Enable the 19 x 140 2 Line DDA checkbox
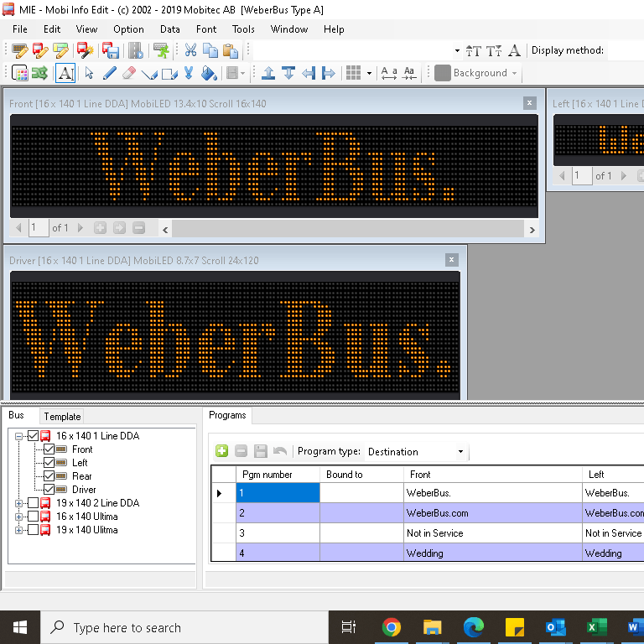This screenshot has height=644, width=644. click(x=34, y=503)
